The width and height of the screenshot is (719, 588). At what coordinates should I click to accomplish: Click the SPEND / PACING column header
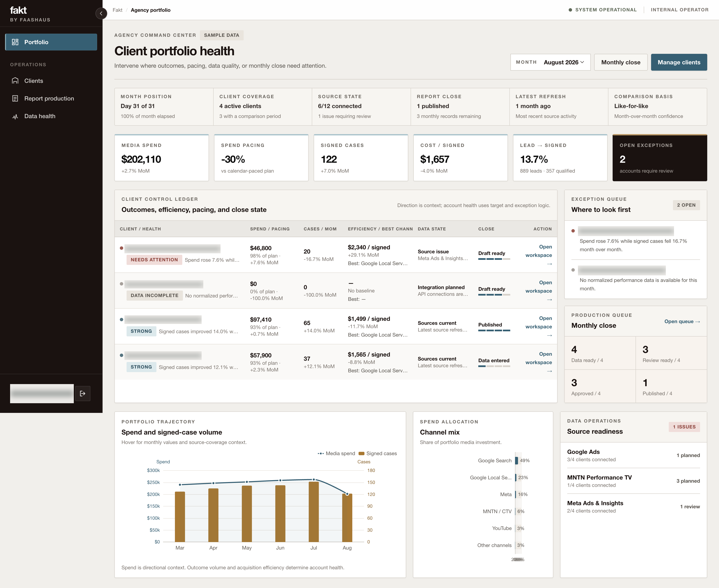(270, 229)
